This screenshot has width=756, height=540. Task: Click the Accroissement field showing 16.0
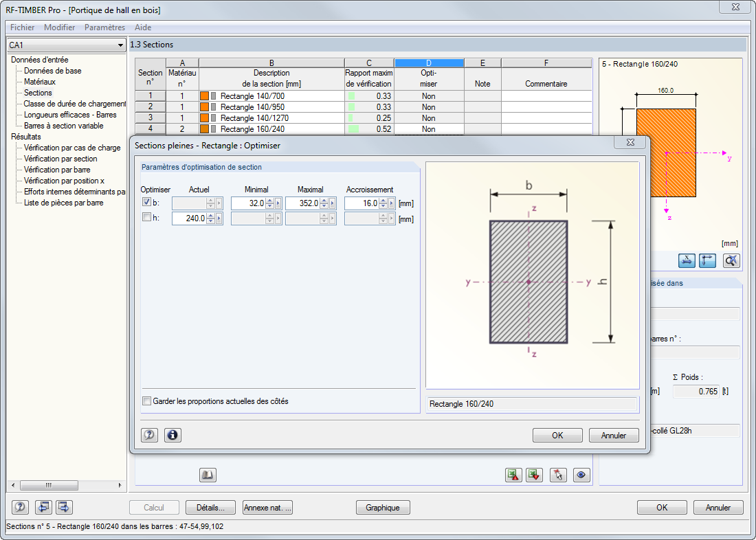coord(362,203)
